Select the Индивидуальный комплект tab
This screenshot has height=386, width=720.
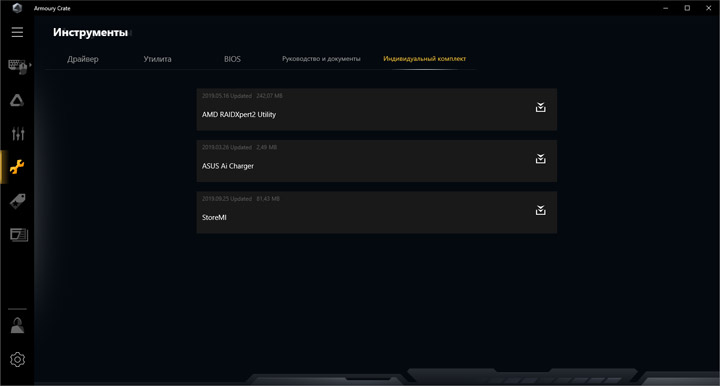pyautogui.click(x=424, y=59)
